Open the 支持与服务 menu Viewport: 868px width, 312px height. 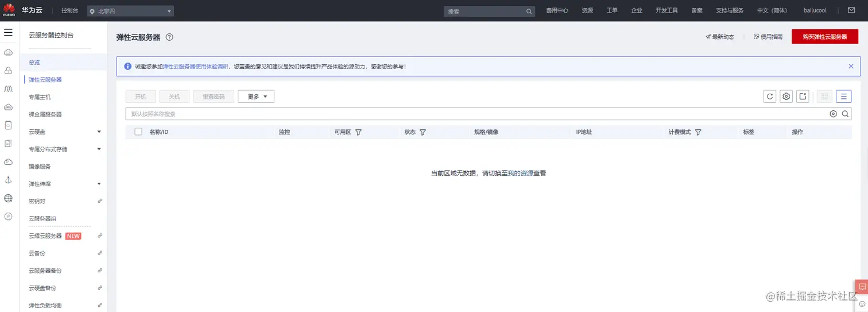(730, 11)
